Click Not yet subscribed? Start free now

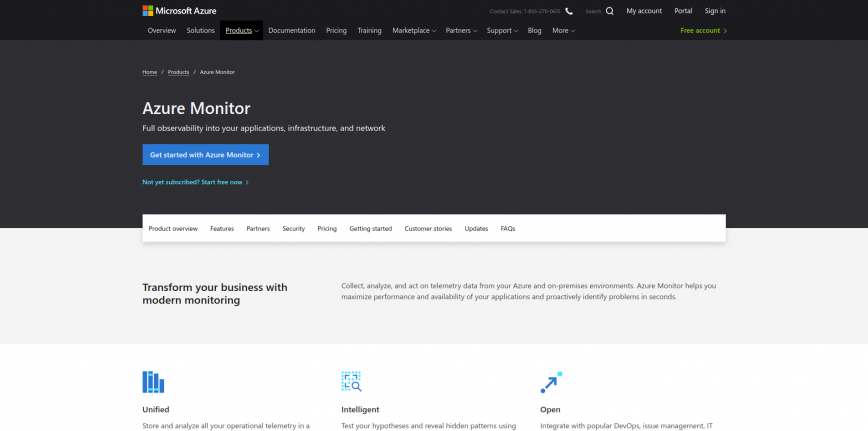[195, 182]
